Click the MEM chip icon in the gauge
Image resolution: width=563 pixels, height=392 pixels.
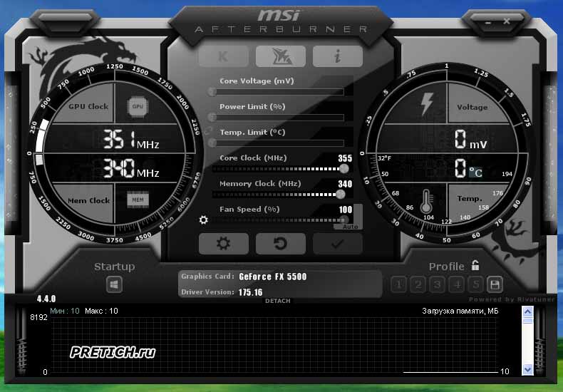138,200
